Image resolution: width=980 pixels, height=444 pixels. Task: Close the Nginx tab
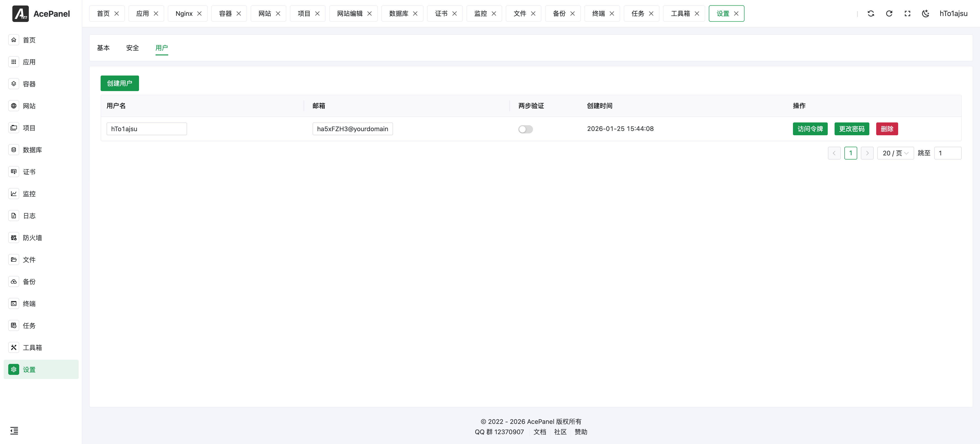point(199,13)
